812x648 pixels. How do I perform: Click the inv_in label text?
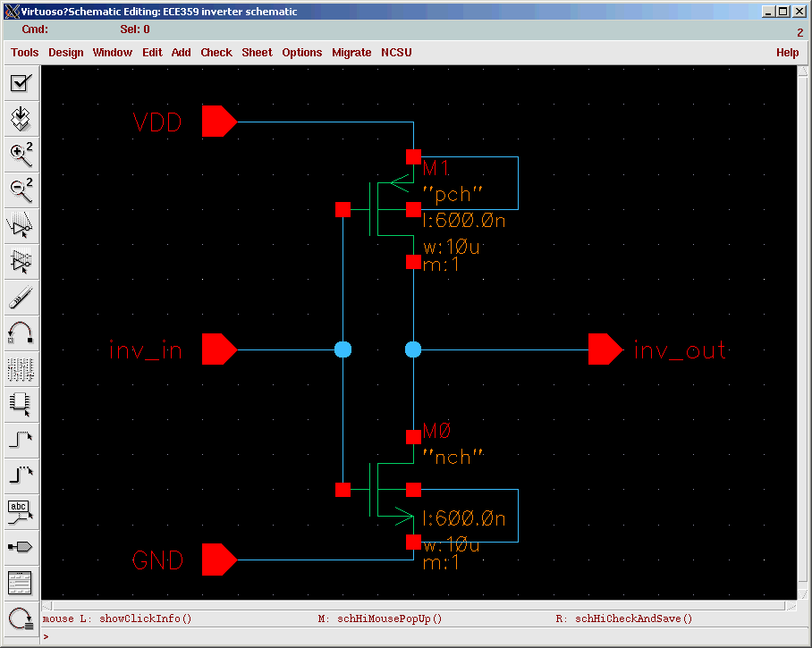(146, 350)
